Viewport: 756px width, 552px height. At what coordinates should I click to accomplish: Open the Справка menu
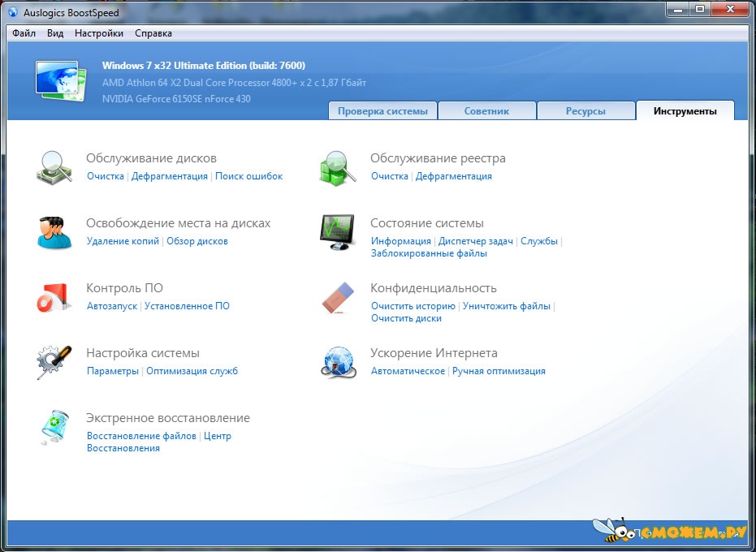click(153, 33)
